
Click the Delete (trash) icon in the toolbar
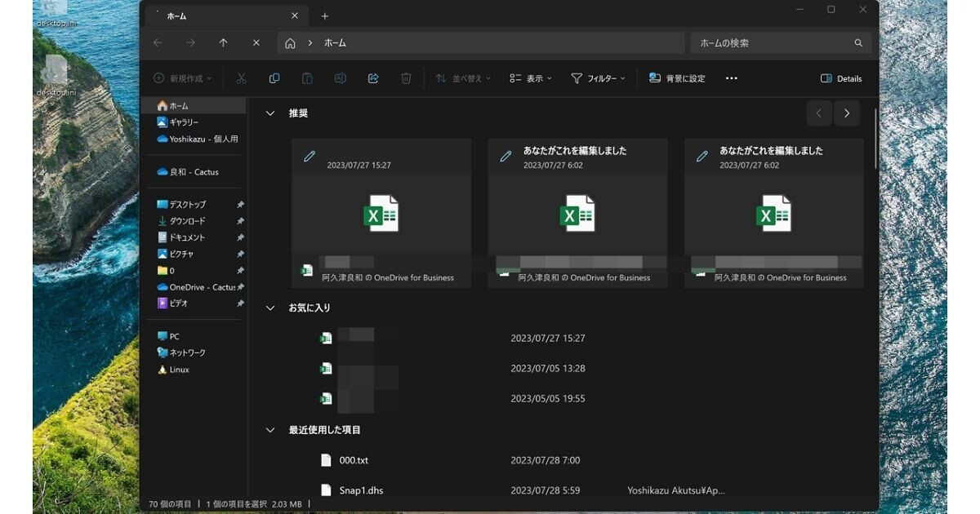(x=406, y=78)
